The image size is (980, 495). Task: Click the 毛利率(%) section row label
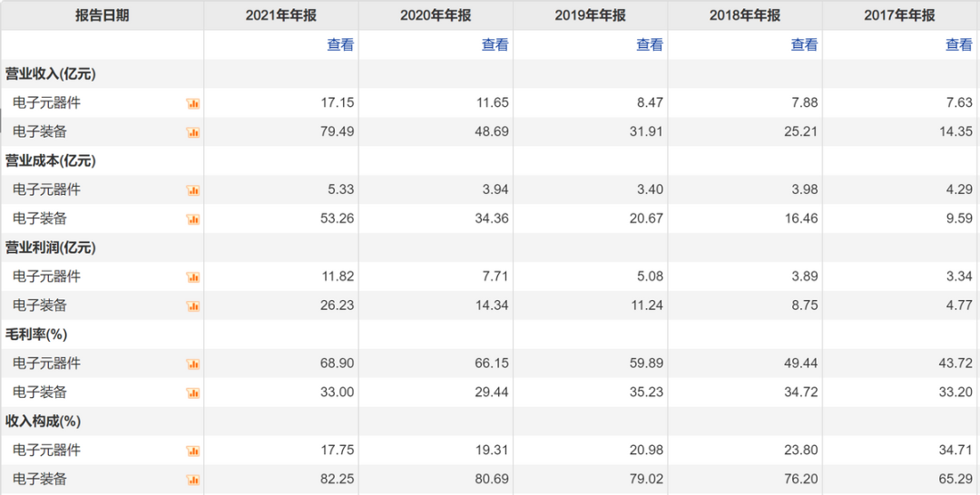tap(36, 335)
